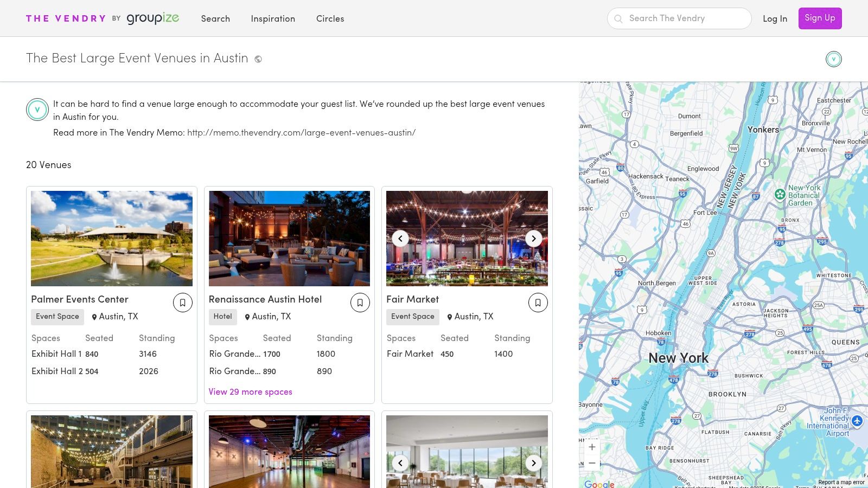Select the Rio Grande row seating 1700
Viewport: 868px width, 488px height.
tap(289, 354)
